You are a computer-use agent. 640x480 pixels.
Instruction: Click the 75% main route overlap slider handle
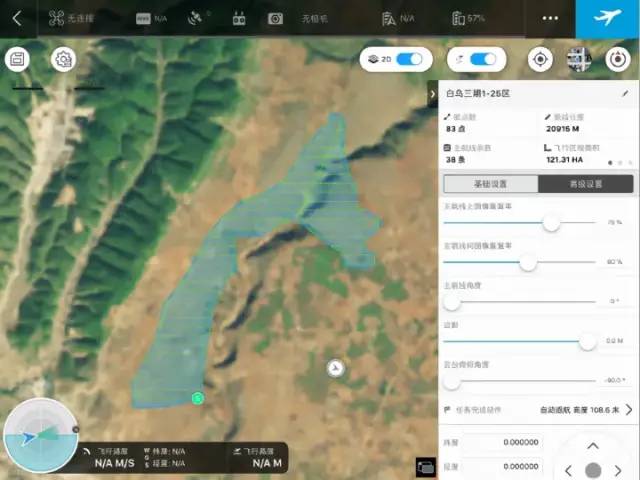(x=551, y=223)
